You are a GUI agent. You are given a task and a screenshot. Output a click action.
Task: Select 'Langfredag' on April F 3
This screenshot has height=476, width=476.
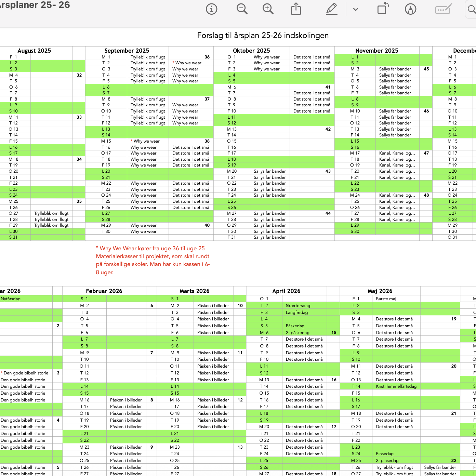click(x=297, y=313)
